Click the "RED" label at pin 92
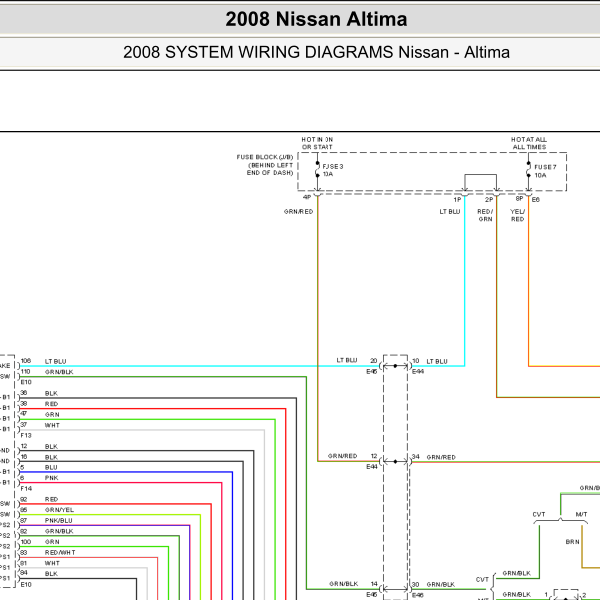Screen dimensions: 600x600 point(51,499)
